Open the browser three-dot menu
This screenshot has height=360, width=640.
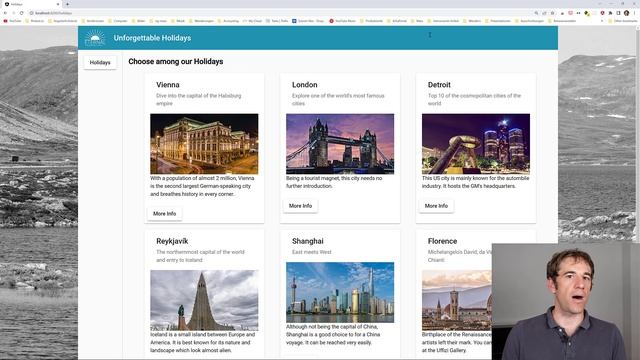point(635,13)
